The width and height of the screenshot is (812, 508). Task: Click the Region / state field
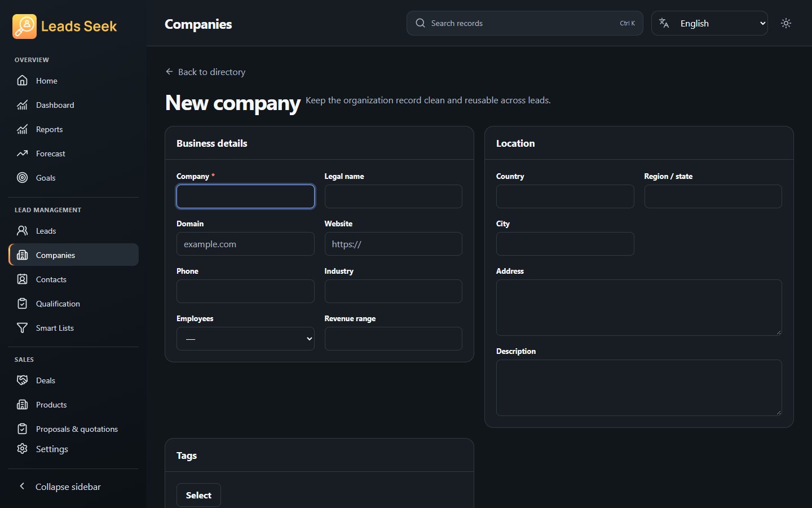(713, 196)
